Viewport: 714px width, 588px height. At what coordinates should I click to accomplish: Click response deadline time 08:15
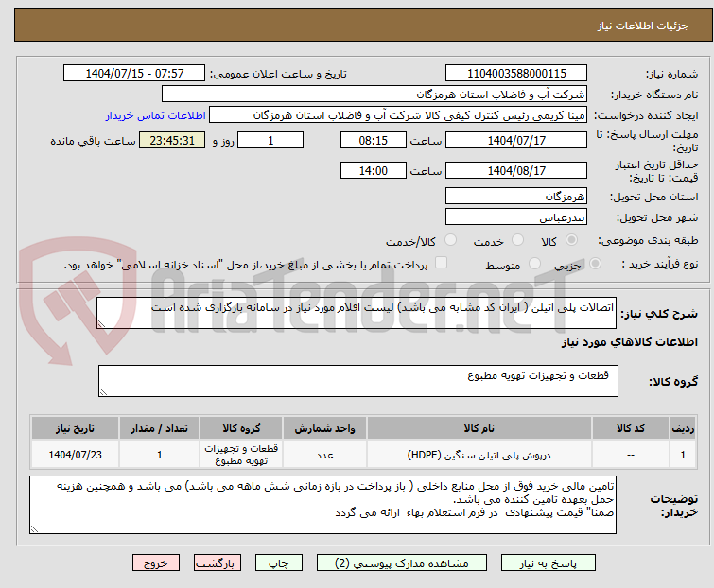click(x=374, y=140)
